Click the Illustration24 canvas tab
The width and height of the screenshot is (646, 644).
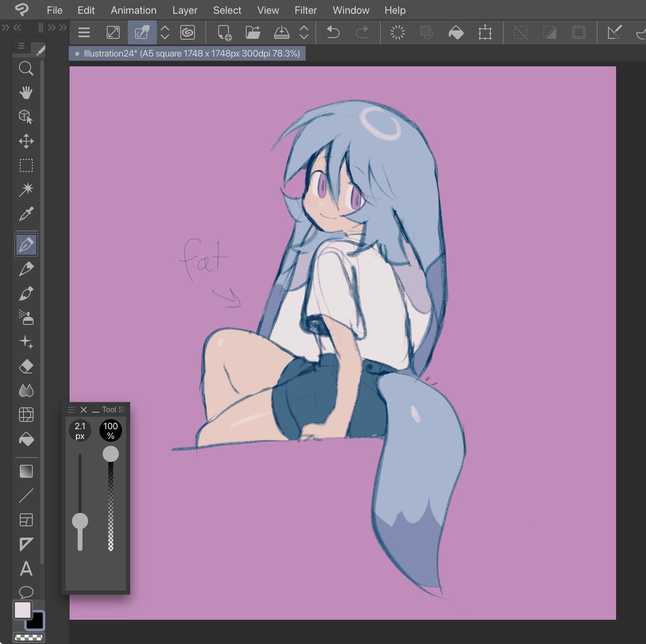coord(187,53)
